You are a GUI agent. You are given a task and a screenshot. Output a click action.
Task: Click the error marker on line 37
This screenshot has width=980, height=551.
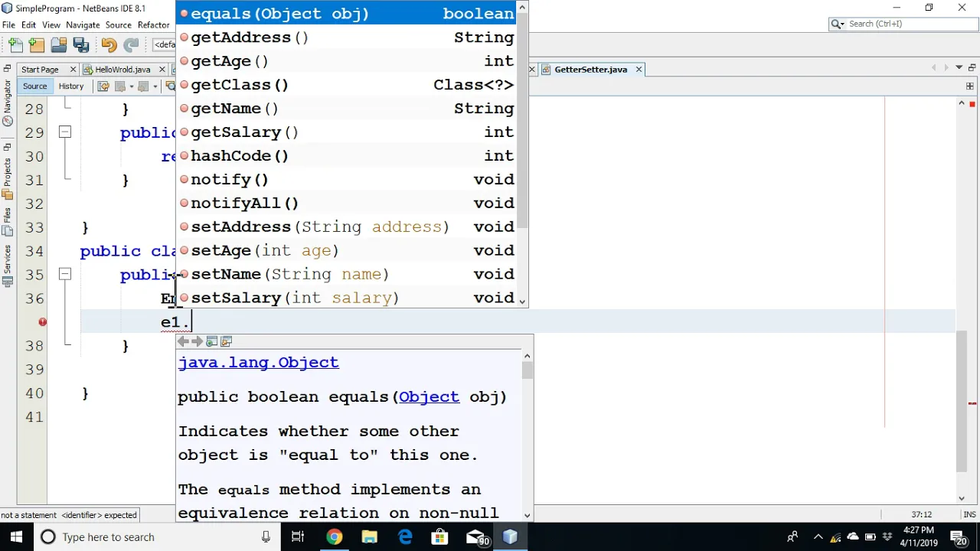point(43,322)
